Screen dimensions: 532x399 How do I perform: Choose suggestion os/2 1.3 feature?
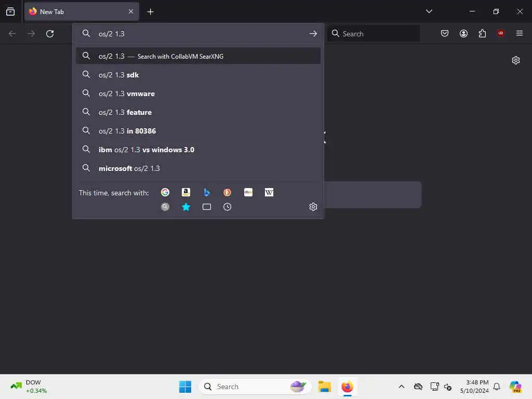pos(198,112)
